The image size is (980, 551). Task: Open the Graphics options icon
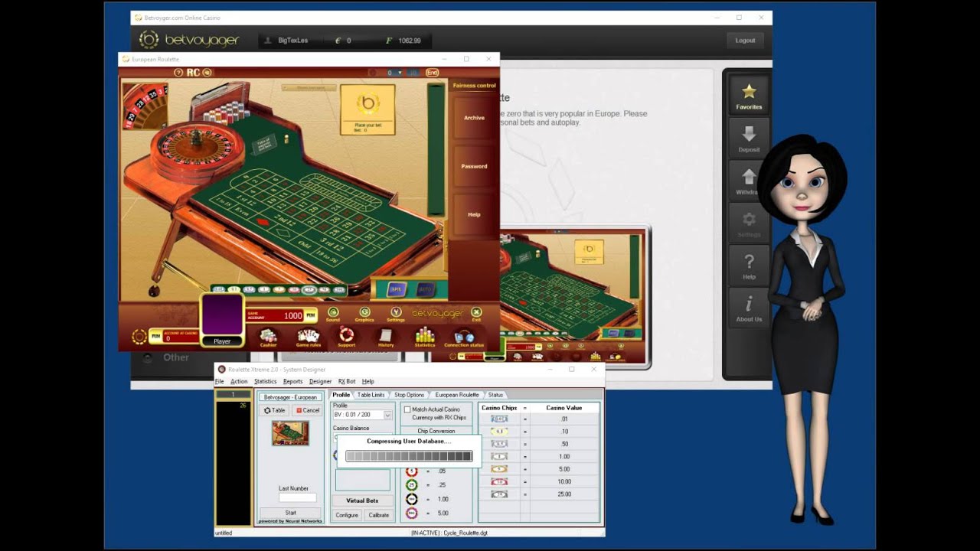(x=364, y=314)
